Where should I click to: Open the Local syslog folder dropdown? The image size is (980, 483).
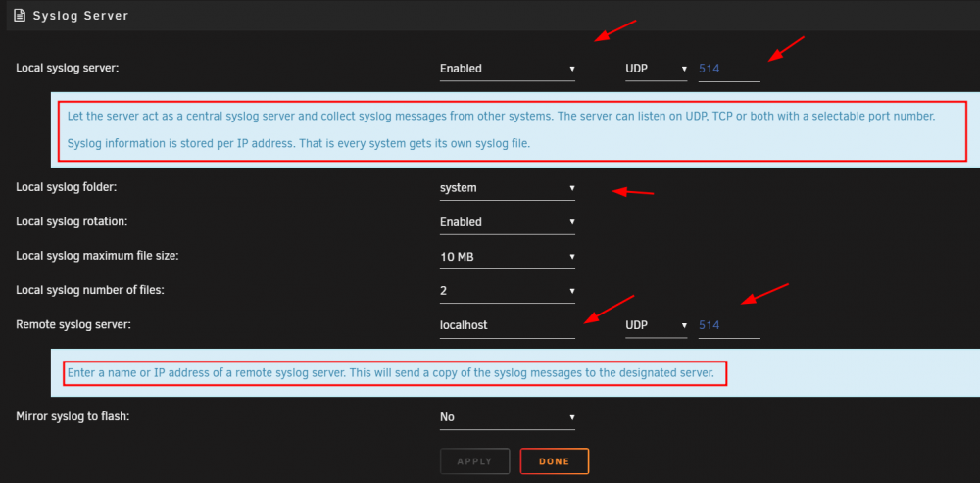(x=508, y=188)
